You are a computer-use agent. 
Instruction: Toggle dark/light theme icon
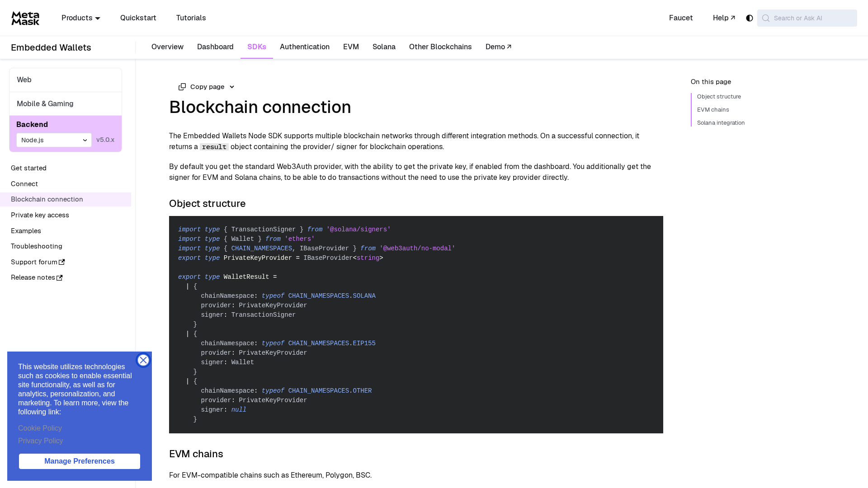click(x=750, y=18)
